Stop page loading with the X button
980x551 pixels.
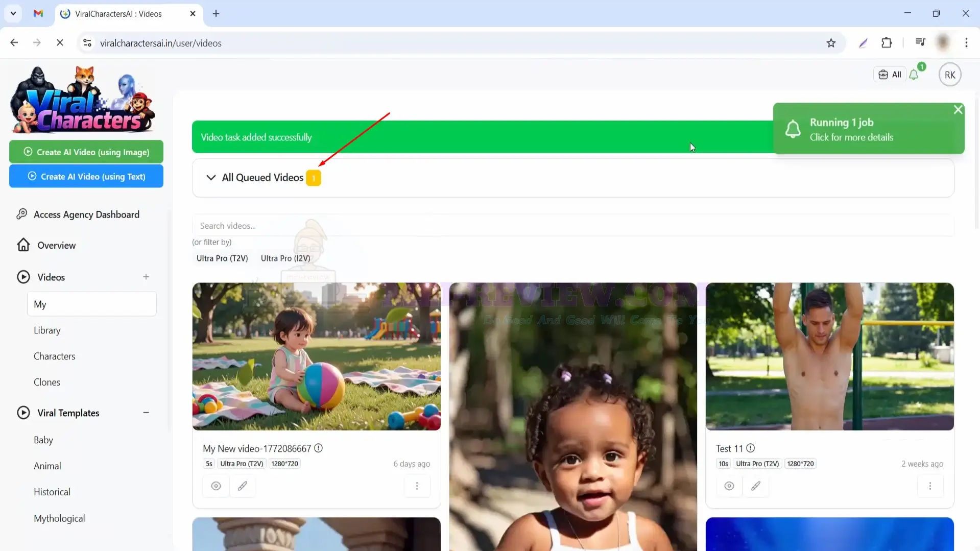pos(60,43)
